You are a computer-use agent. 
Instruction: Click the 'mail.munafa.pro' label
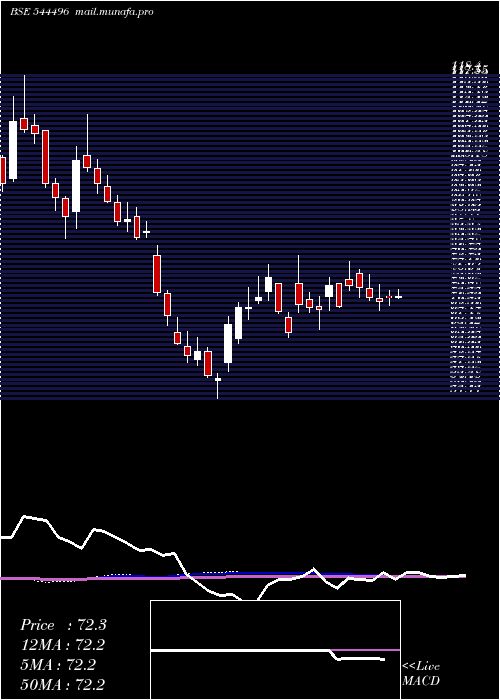(x=113, y=12)
